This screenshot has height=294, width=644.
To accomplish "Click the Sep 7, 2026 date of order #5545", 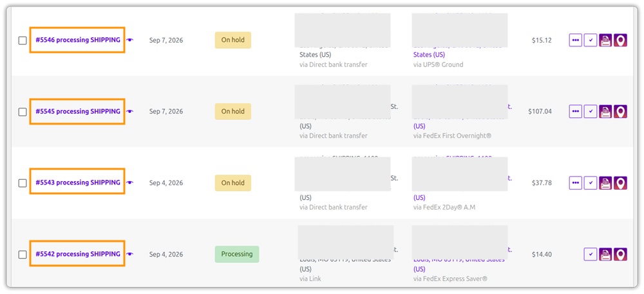I will click(x=166, y=112).
